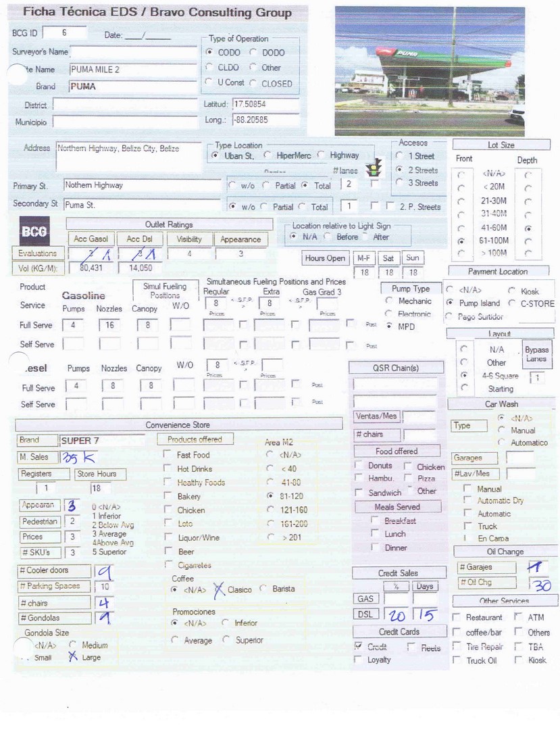Click the BCG logo above Evaluations

[x=34, y=231]
